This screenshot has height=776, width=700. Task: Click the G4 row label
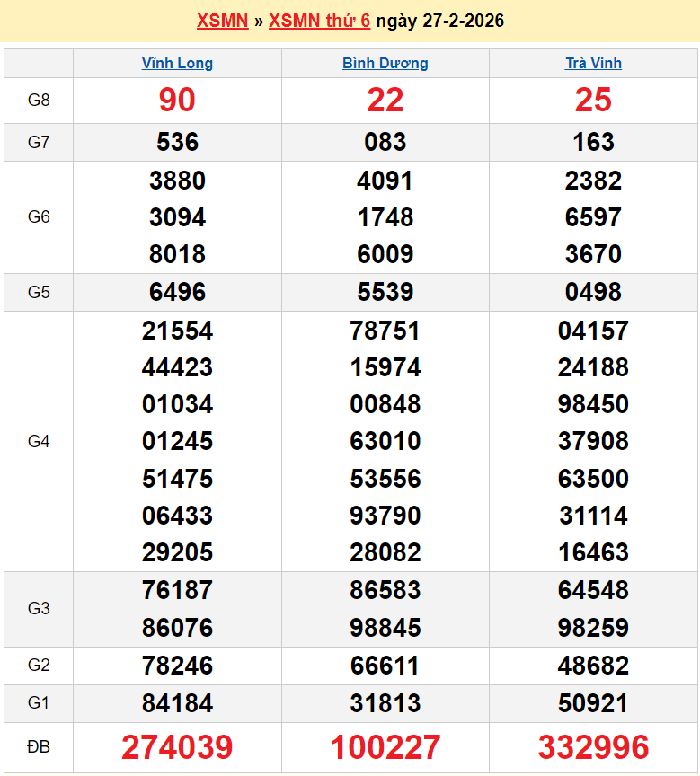(x=39, y=441)
